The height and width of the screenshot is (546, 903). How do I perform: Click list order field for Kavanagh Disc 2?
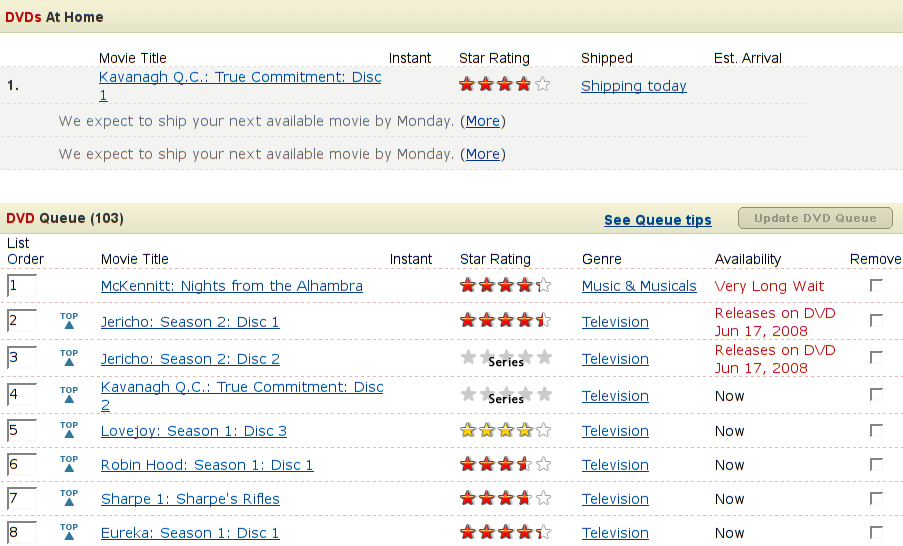pyautogui.click(x=22, y=395)
